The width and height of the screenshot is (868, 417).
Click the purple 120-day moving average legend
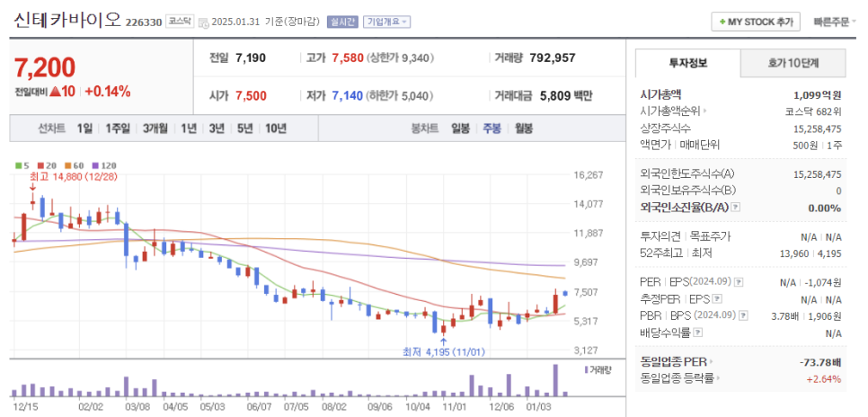[x=104, y=165]
